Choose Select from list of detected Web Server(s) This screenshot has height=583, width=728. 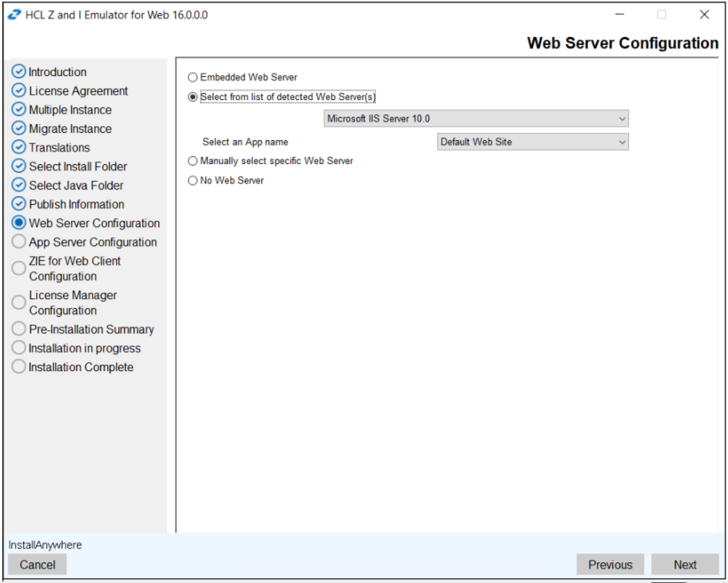(193, 97)
